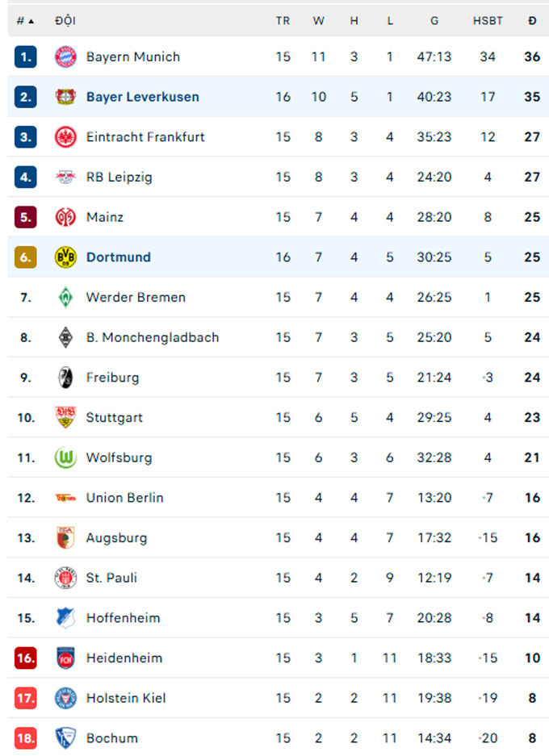Click the red 16. relegation playoff badge

(26, 658)
